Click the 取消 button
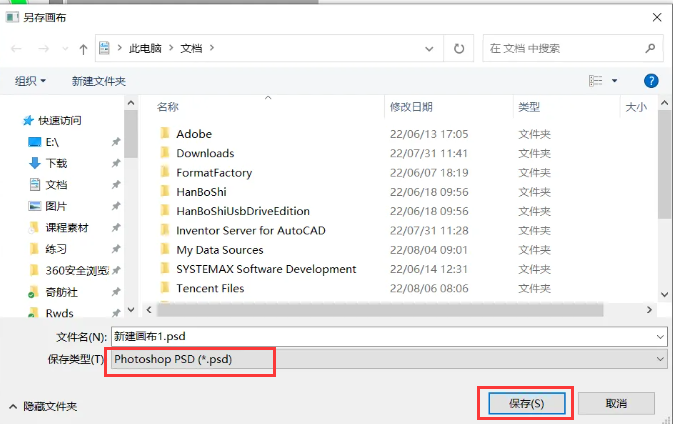 pyautogui.click(x=616, y=403)
